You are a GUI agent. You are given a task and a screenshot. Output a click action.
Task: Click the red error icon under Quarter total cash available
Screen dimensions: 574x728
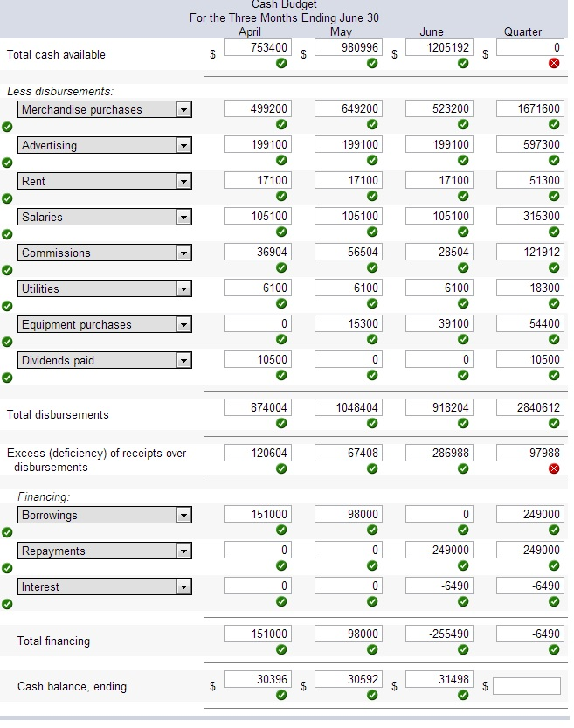point(554,63)
